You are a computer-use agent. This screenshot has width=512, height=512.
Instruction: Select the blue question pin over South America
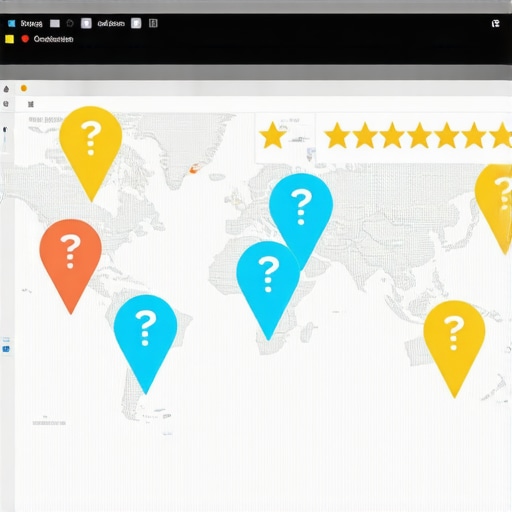coord(145,337)
